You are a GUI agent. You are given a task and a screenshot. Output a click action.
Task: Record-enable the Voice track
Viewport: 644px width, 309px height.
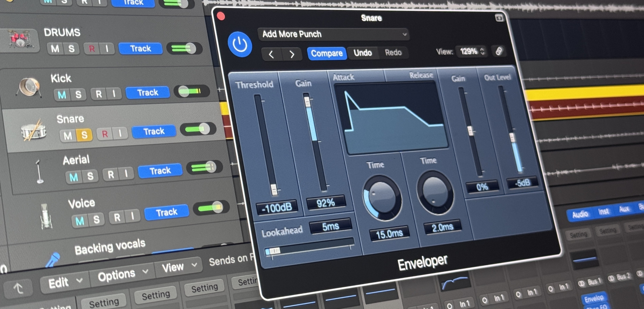coord(117,217)
